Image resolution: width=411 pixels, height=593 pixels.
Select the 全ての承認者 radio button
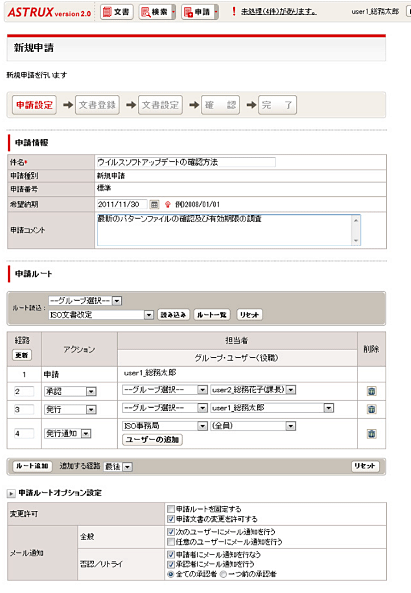tap(171, 574)
